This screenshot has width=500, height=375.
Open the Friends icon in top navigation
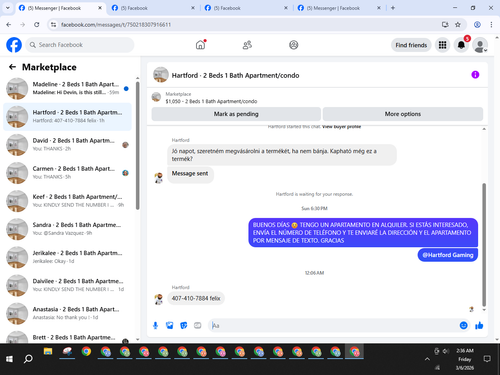coord(247,45)
